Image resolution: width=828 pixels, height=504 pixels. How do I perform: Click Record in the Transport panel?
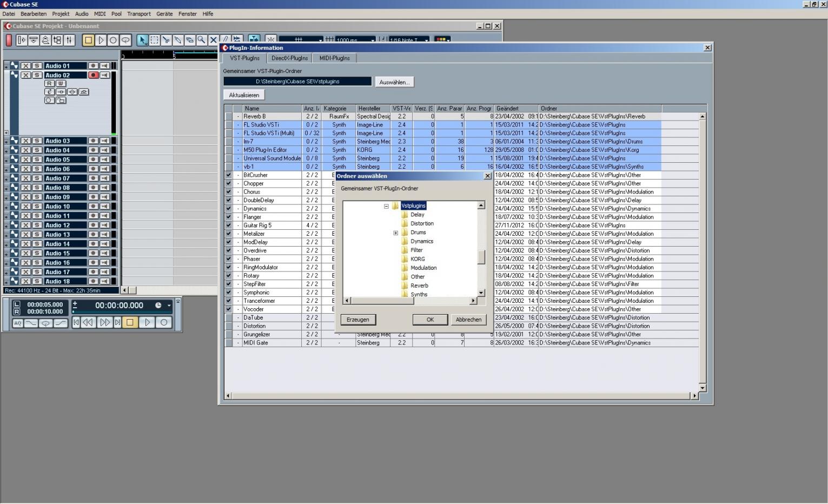(163, 322)
